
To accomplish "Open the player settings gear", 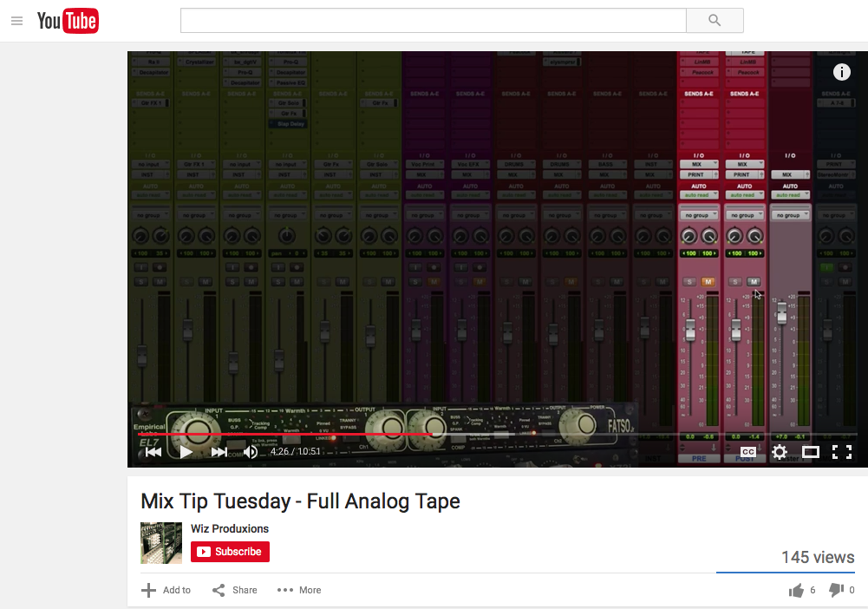I will [780, 452].
